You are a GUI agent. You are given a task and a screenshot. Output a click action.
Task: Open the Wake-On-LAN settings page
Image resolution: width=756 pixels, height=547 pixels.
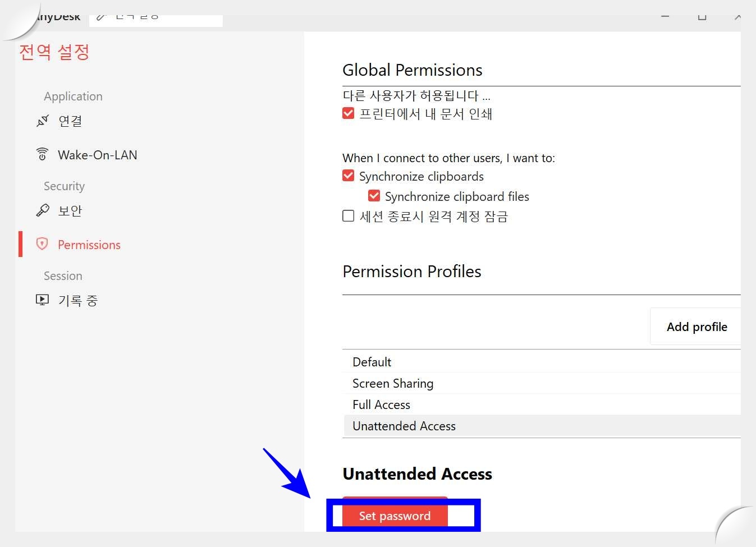(98, 155)
